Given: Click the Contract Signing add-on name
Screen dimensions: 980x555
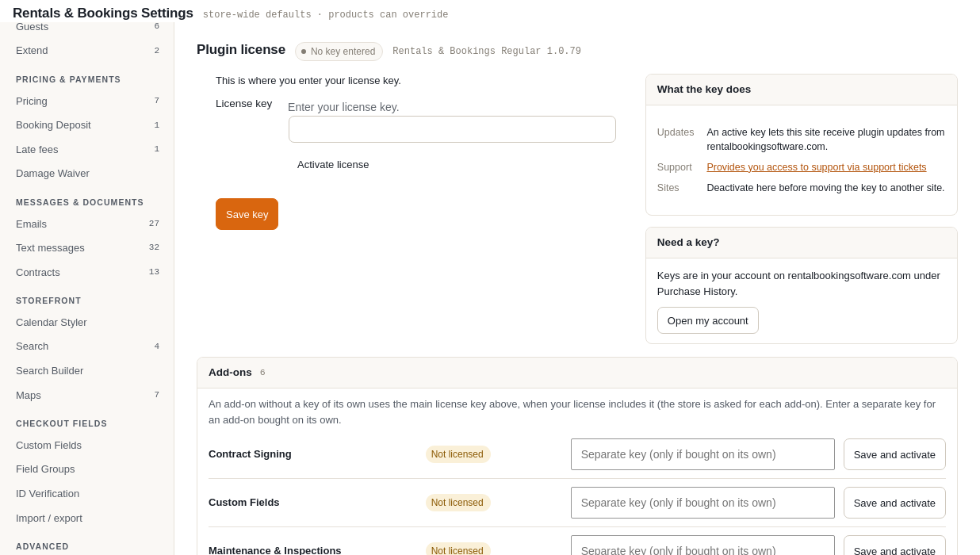Looking at the screenshot, I should 250,454.
